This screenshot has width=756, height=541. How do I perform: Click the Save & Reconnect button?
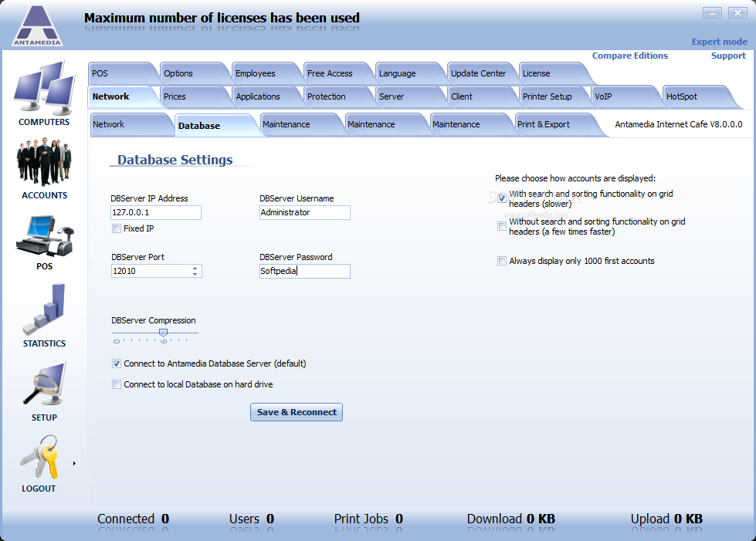point(297,412)
